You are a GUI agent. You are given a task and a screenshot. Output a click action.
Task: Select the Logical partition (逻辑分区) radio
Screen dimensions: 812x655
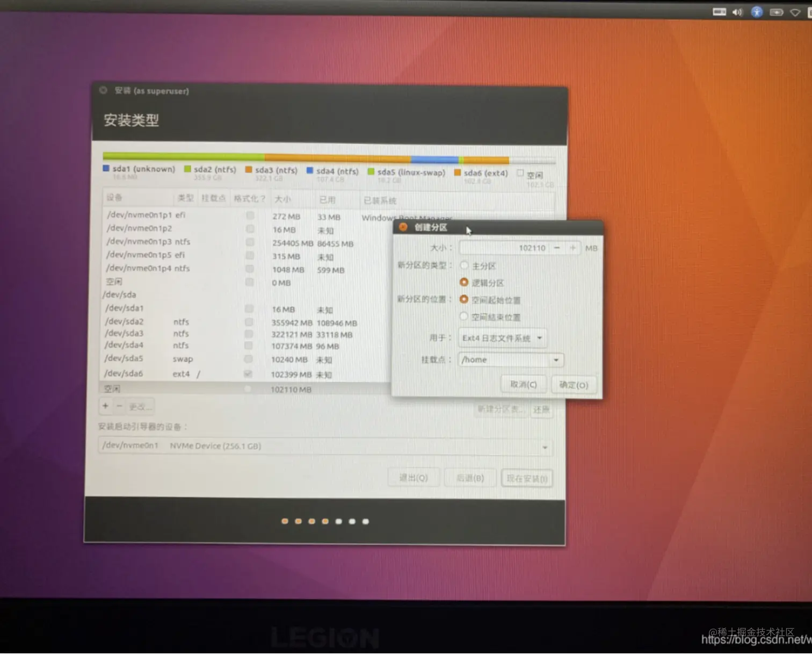click(x=464, y=282)
